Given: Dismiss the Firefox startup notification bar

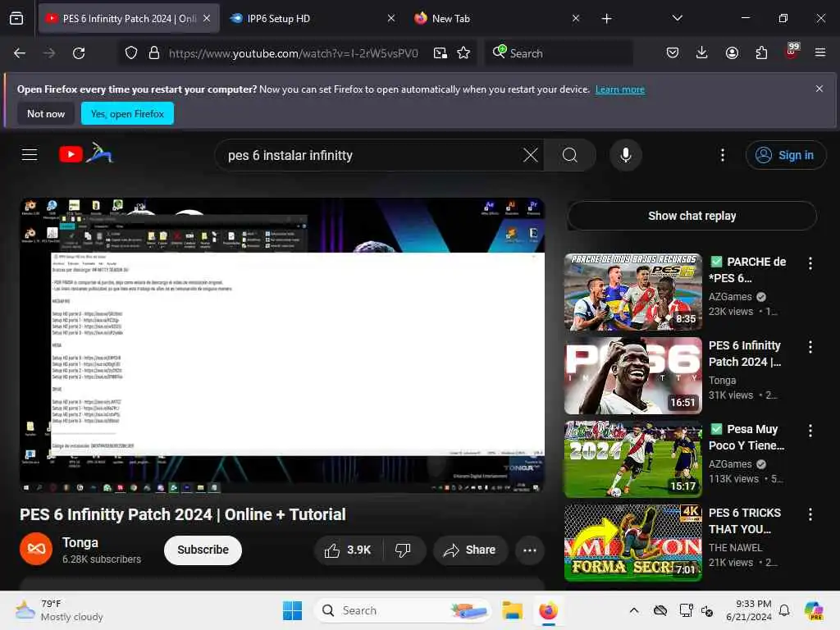Looking at the screenshot, I should coord(819,89).
